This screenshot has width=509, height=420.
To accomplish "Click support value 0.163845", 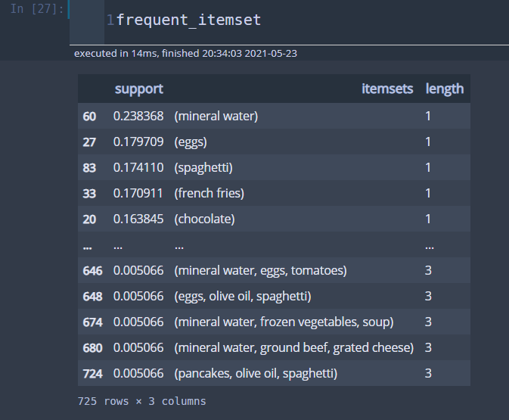I will tap(138, 219).
